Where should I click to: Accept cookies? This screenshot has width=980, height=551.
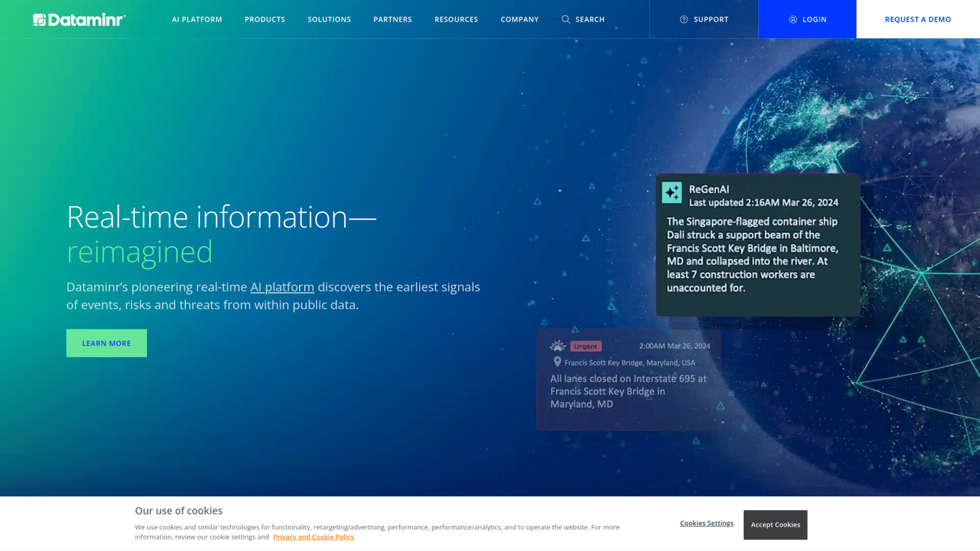[776, 524]
